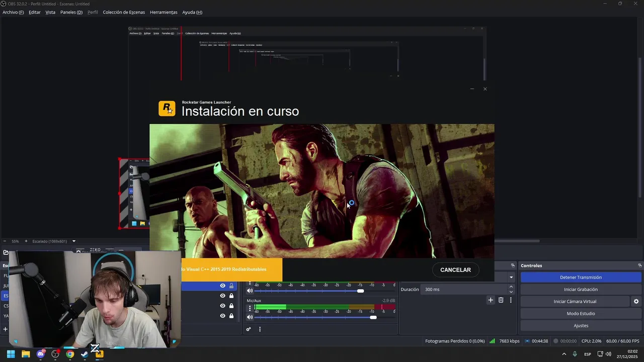
Task: Click Iniciar Grabación button
Action: coord(581,289)
